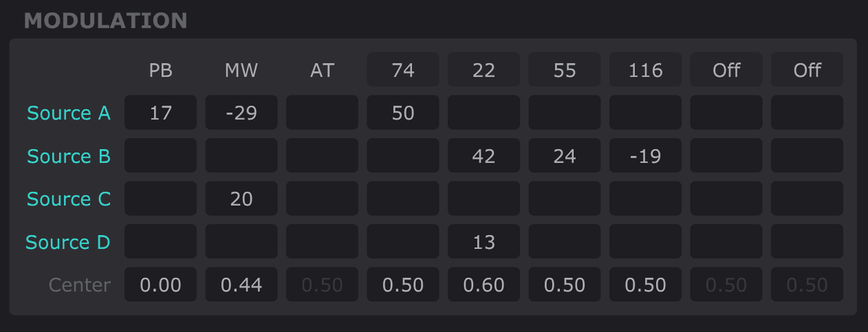Screen dimensions: 868x332
Task: Select Source A mod wheel value -29
Action: pos(242,113)
